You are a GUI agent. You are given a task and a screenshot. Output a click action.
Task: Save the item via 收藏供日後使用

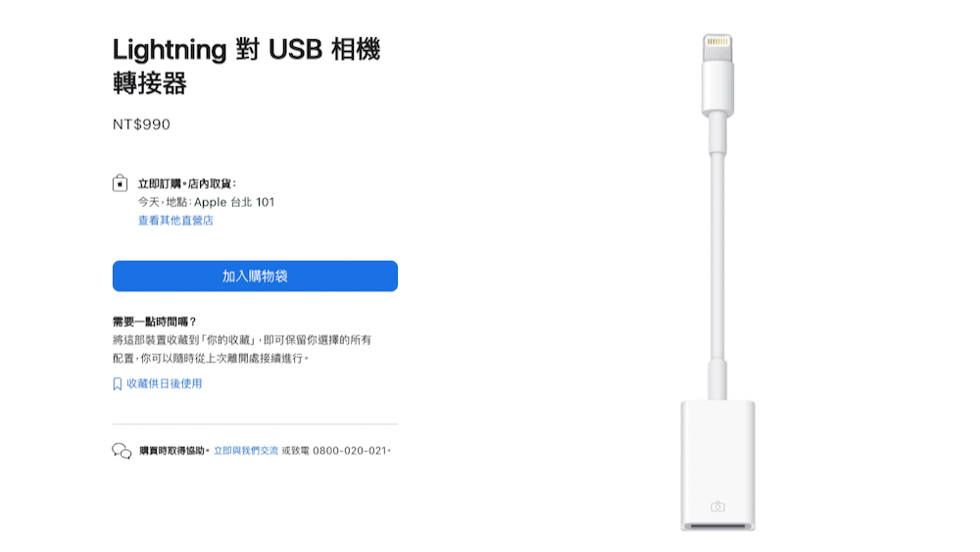point(165,383)
